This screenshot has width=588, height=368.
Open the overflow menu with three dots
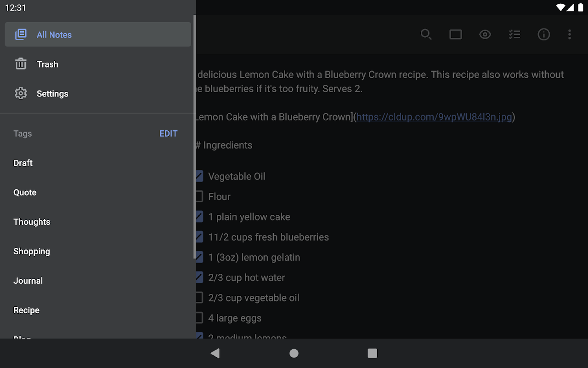coord(570,34)
